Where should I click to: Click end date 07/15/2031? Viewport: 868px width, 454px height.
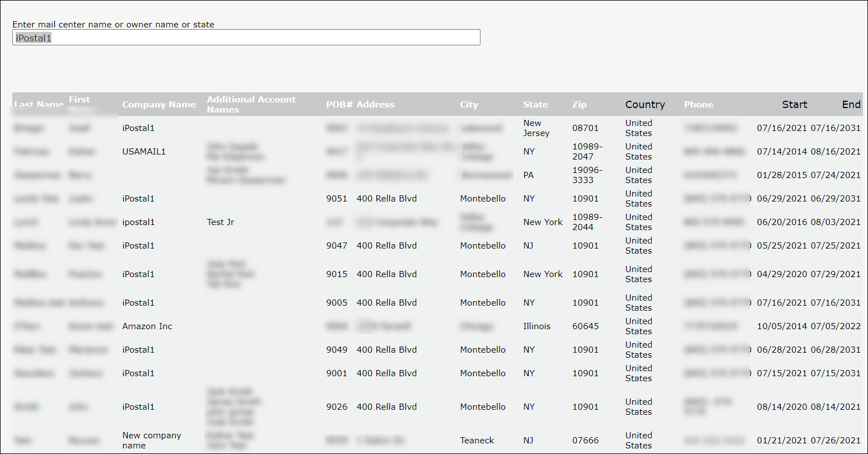tap(836, 373)
